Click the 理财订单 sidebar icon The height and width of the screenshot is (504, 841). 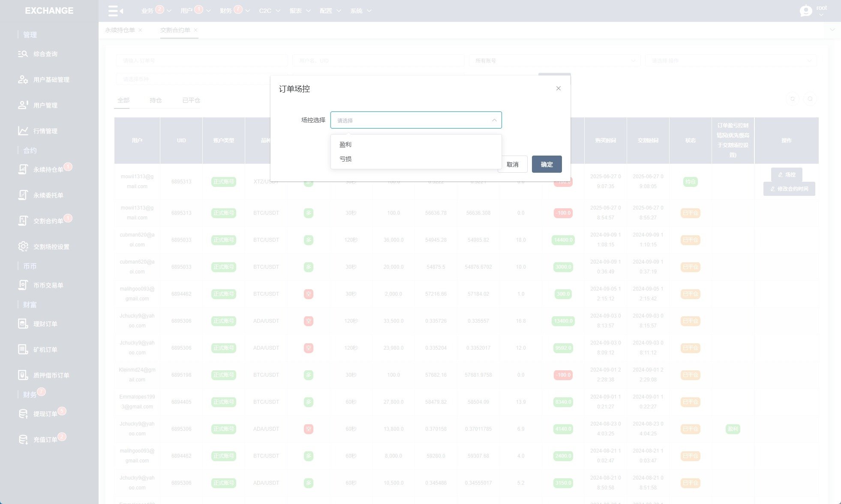(23, 324)
